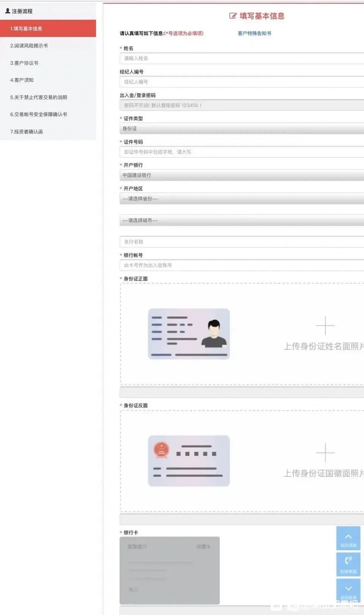This screenshot has height=615, width=364.
Task: Open the 客户特殊告知书 link
Action: (x=254, y=33)
